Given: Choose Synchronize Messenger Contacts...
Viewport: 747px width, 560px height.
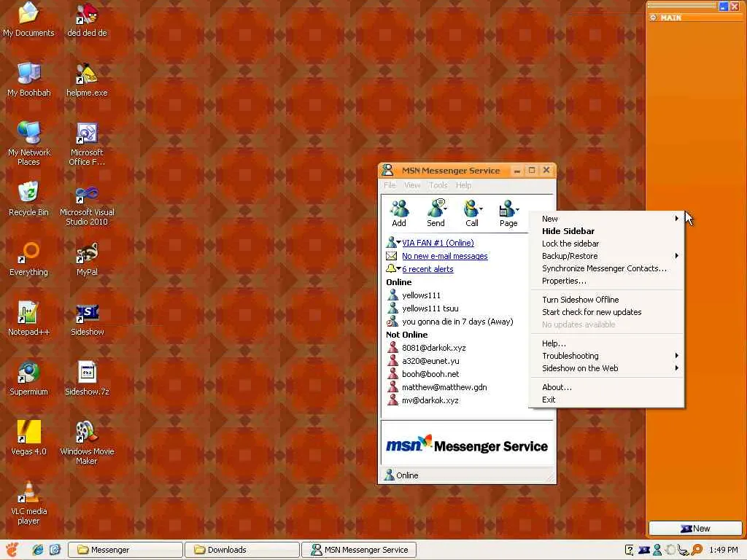Looking at the screenshot, I should click(x=606, y=268).
